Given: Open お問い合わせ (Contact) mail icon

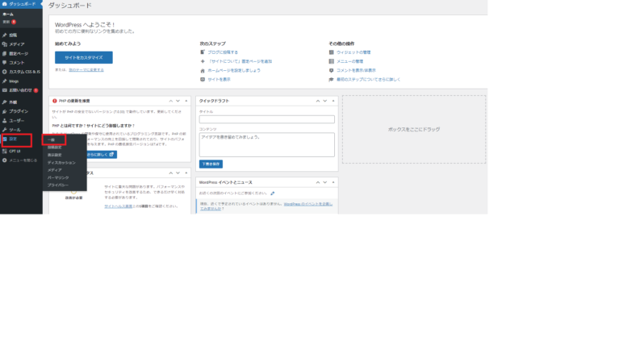Looking at the screenshot, I should point(5,90).
